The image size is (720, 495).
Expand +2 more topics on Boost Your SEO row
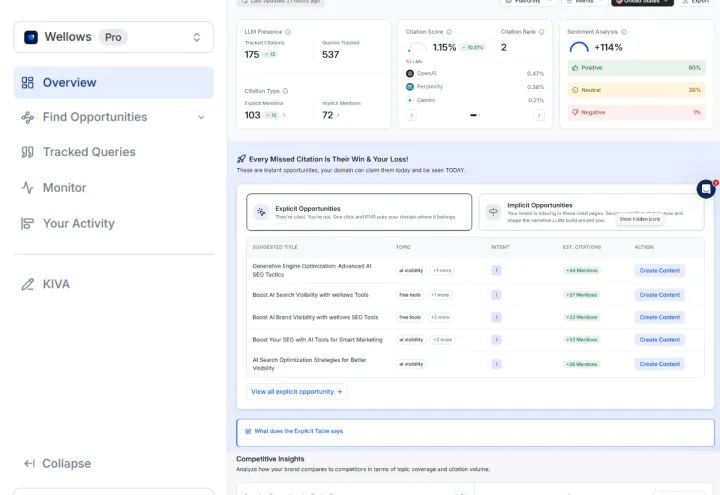coord(443,340)
